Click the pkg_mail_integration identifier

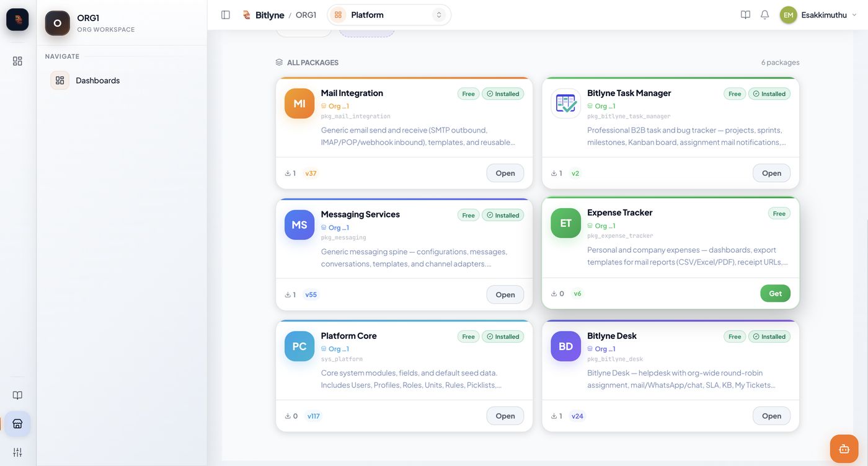355,116
